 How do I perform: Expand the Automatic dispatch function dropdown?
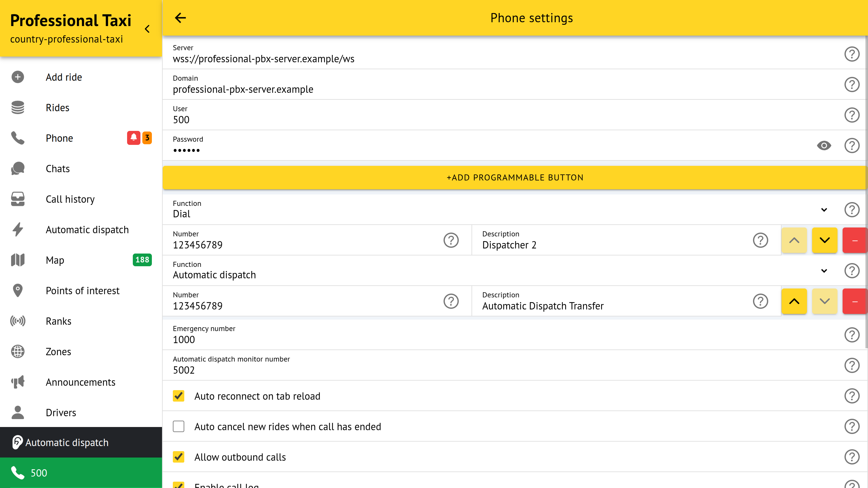[x=824, y=271]
